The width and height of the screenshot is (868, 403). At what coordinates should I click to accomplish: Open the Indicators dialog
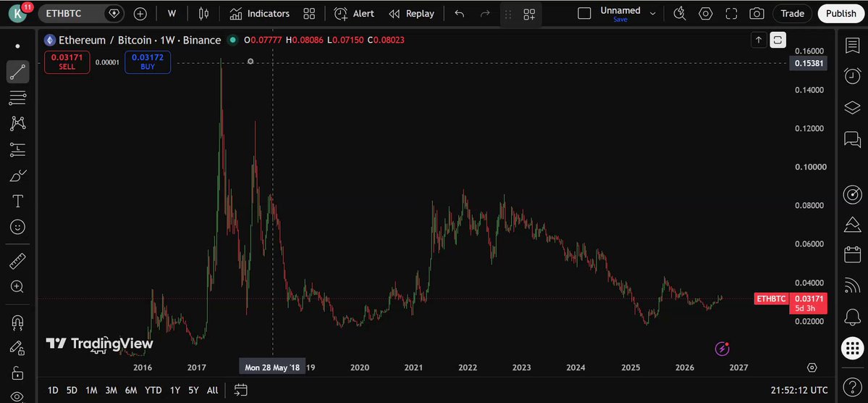point(260,13)
